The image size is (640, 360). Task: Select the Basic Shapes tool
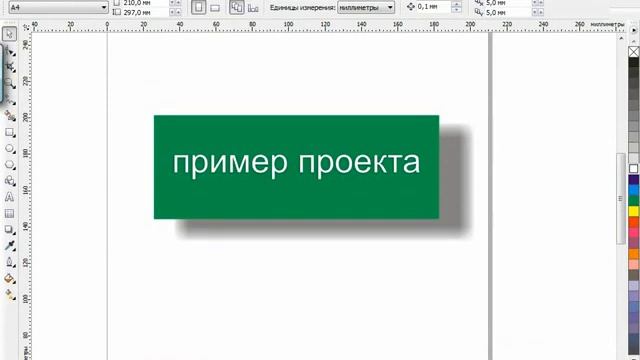(x=9, y=181)
